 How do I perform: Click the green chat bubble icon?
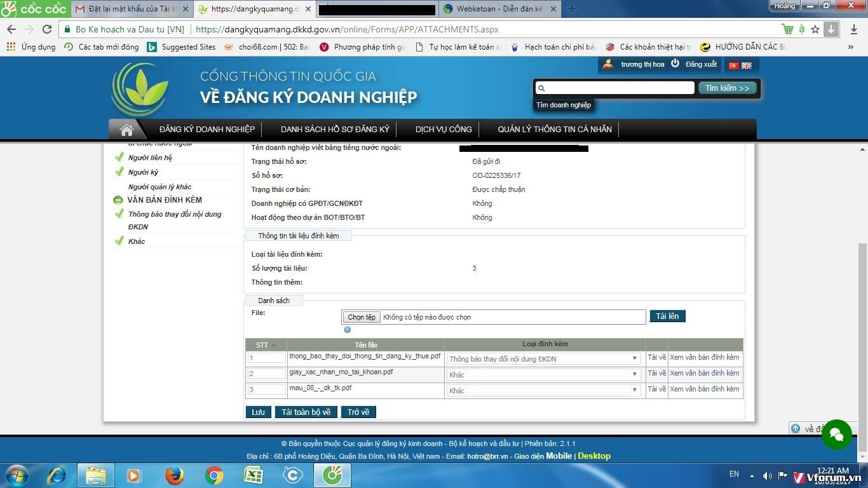836,435
